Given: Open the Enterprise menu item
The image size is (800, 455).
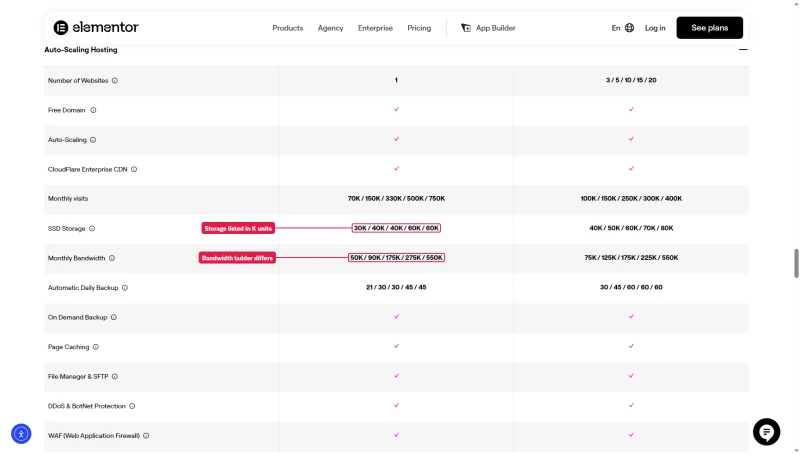Looking at the screenshot, I should [376, 28].
